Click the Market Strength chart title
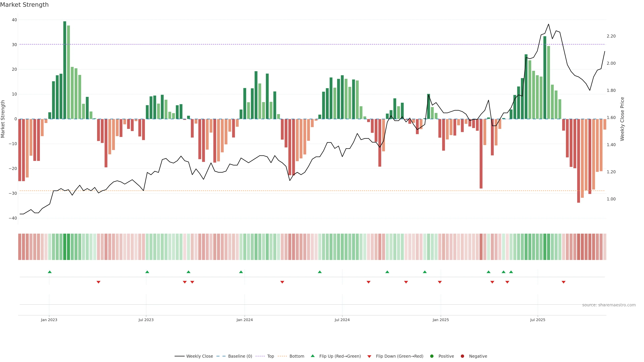Image resolution: width=644 pixels, height=362 pixels. [x=24, y=5]
